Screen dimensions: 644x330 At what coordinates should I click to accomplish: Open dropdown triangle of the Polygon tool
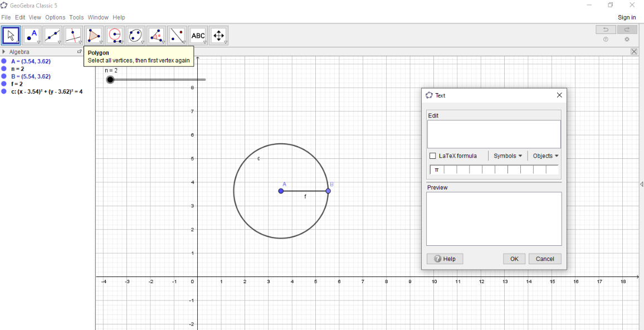point(101,42)
